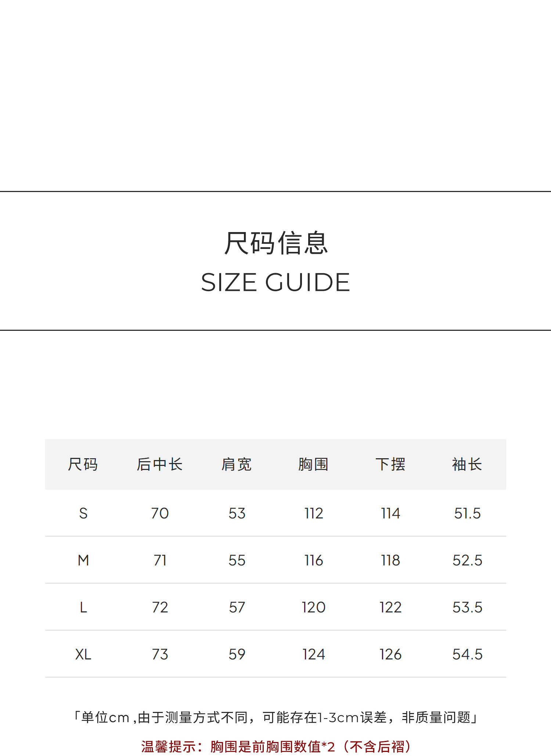Click the 尺码信息 title text
This screenshot has height=756, width=551.
coord(275,243)
